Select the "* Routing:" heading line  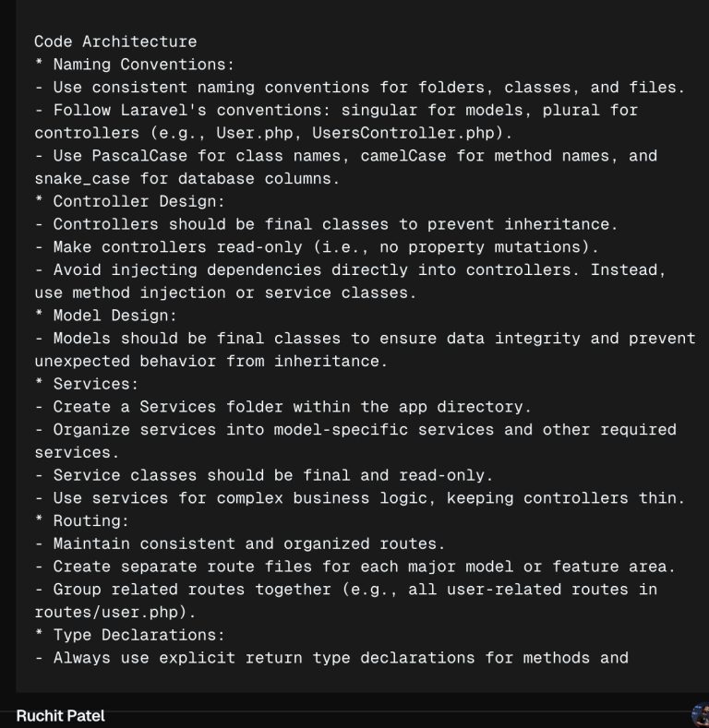[82, 521]
